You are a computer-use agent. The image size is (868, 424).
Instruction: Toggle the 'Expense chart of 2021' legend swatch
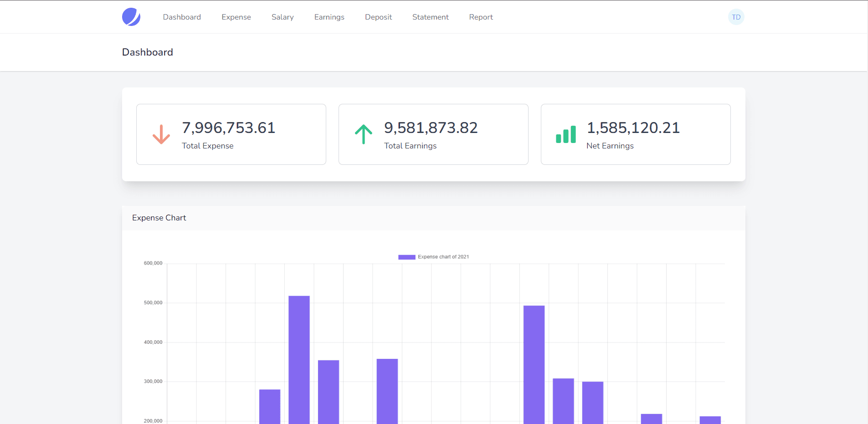tap(406, 257)
